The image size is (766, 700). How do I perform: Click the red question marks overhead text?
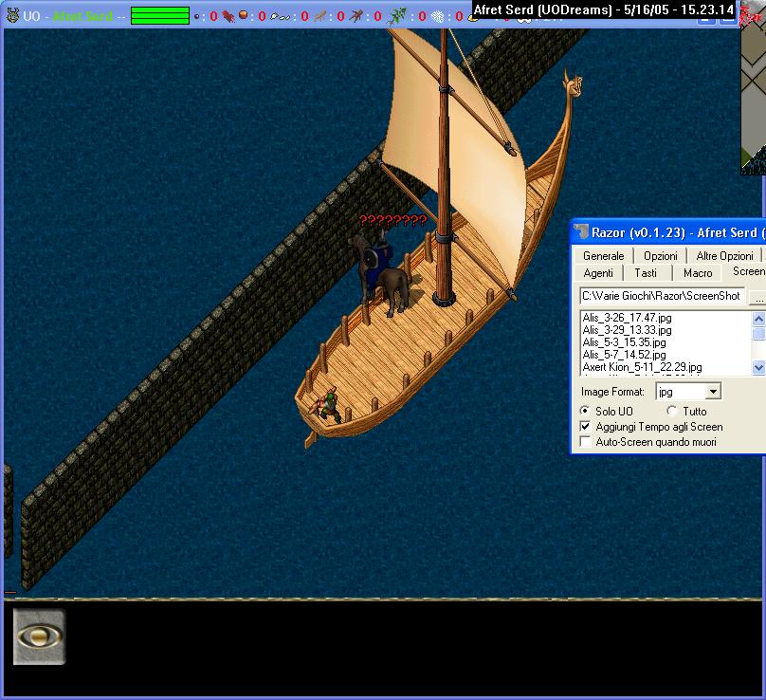[392, 221]
